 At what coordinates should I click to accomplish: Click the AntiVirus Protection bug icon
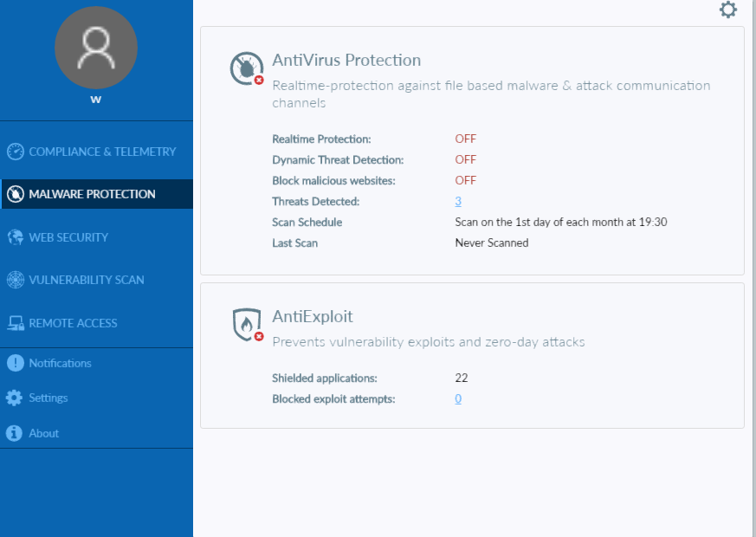point(246,68)
